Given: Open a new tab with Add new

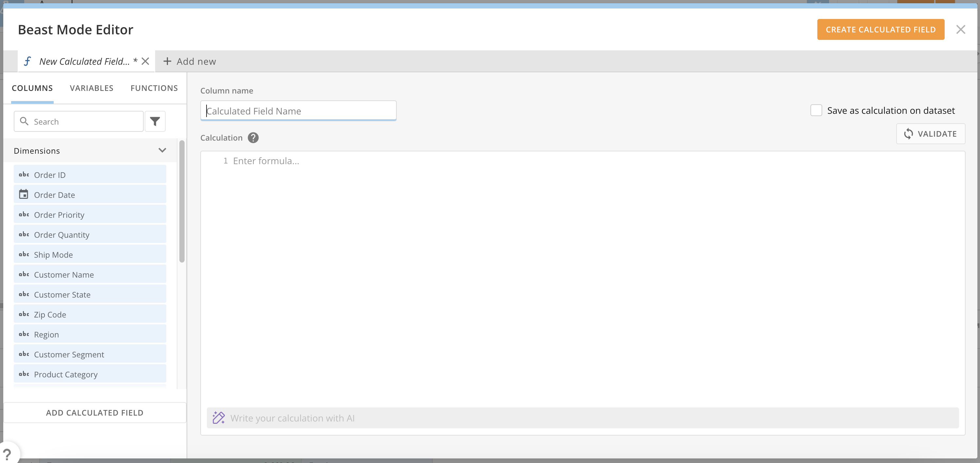Looking at the screenshot, I should 189,61.
